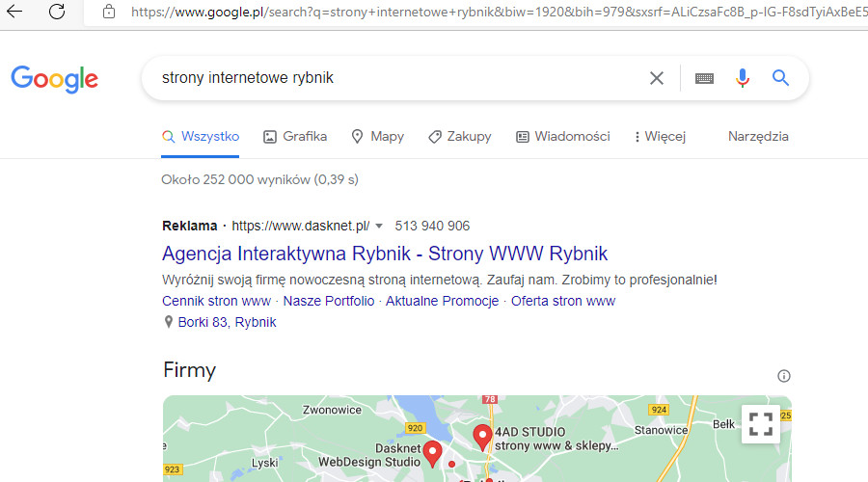The image size is (868, 482).
Task: Click the browser address bar URL
Action: (499, 12)
